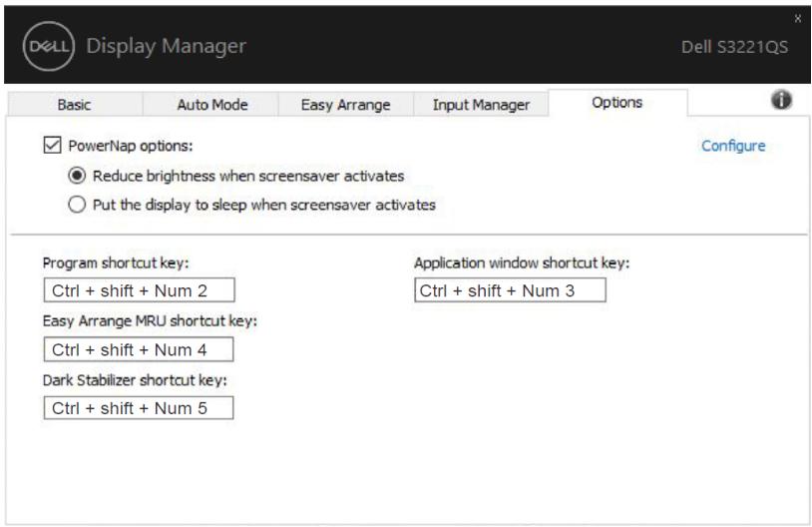Viewport: 812px width, 527px height.
Task: Click the Dell logo icon
Action: pos(49,47)
